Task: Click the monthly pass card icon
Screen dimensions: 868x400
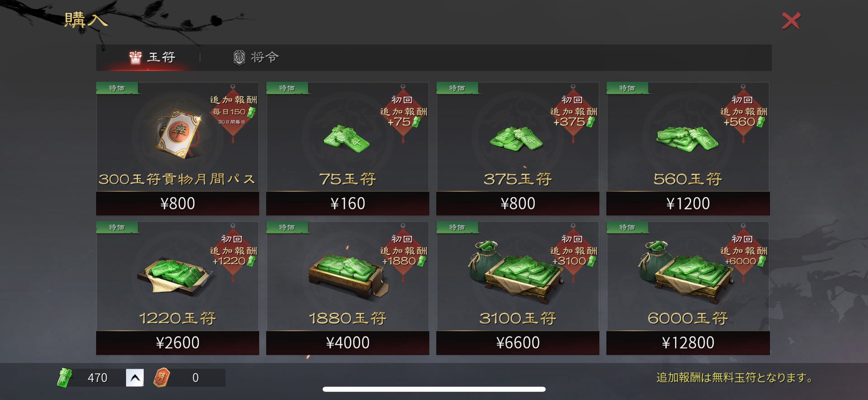Action: coord(178,134)
